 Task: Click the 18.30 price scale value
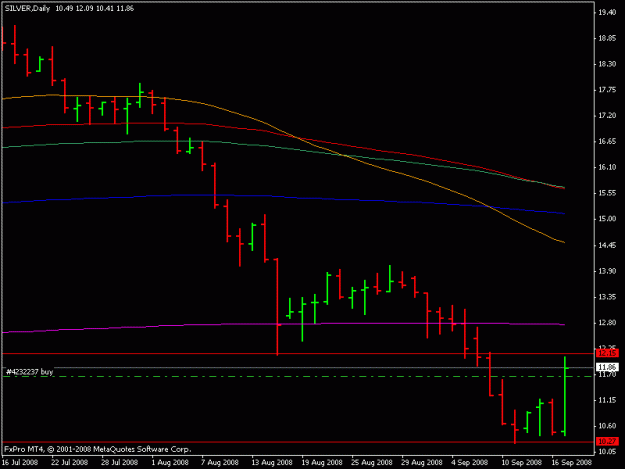pyautogui.click(x=607, y=64)
